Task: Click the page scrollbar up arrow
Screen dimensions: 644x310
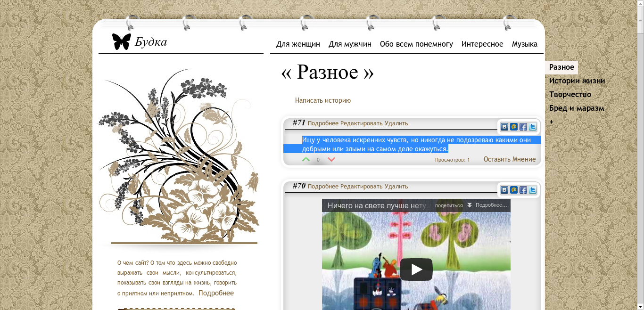Action: click(640, 4)
